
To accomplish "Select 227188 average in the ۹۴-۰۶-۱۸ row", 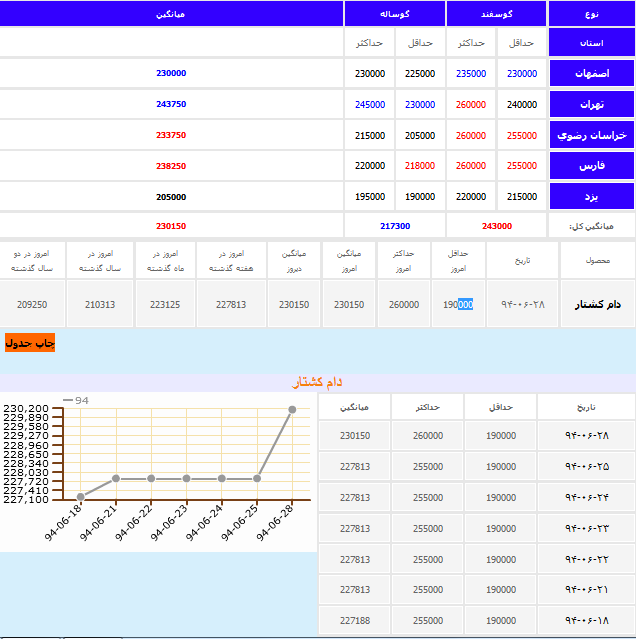I will point(355,621).
